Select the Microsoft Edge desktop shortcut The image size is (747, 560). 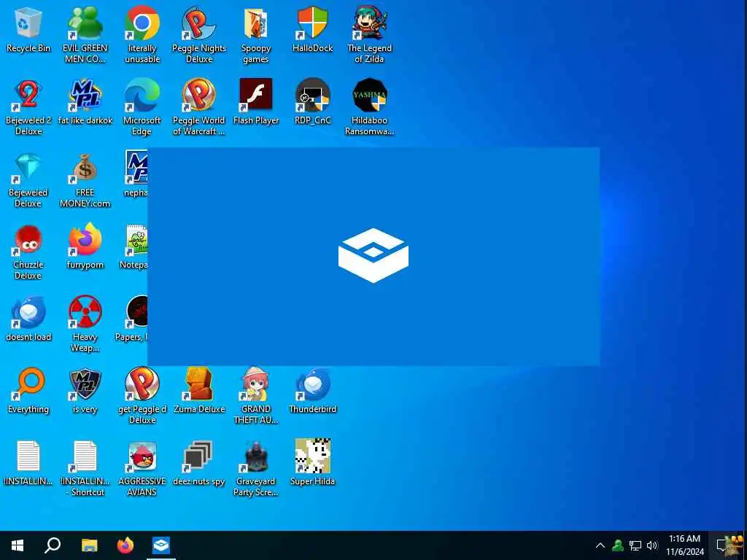coord(142,108)
